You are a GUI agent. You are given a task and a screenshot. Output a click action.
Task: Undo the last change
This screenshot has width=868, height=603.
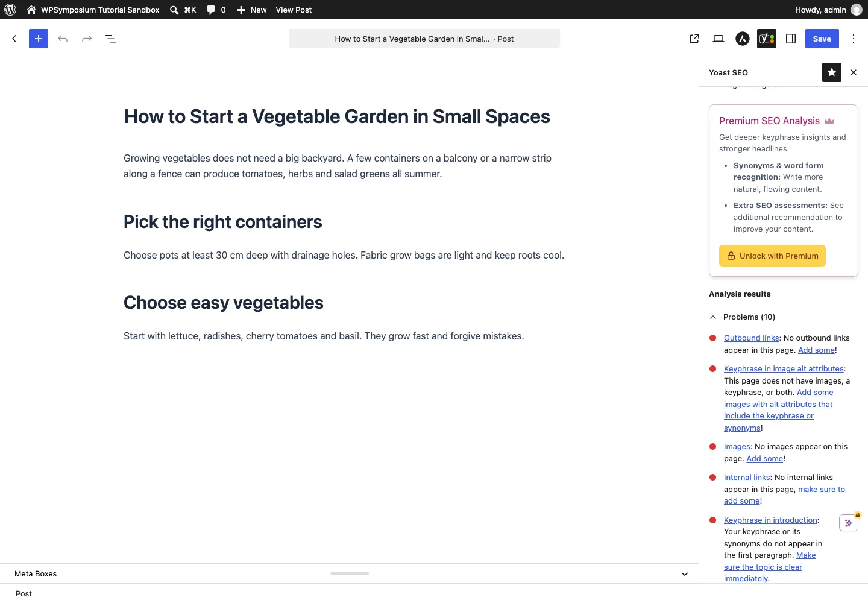pos(63,39)
